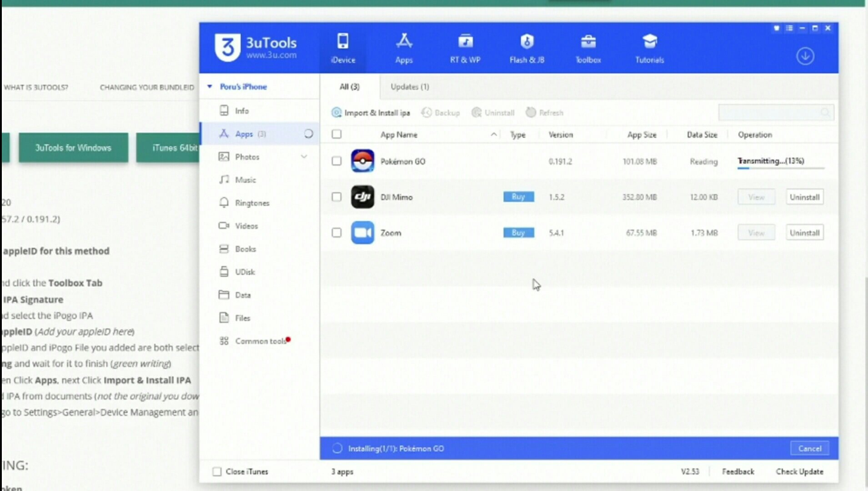Screen dimensions: 868x491
Task: Open Files in the sidebar
Action: (x=260, y=318)
